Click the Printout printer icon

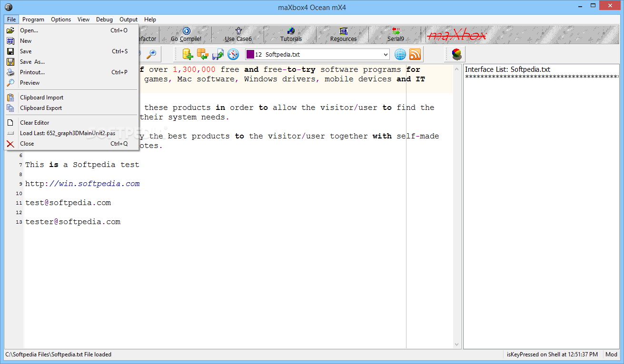10,72
